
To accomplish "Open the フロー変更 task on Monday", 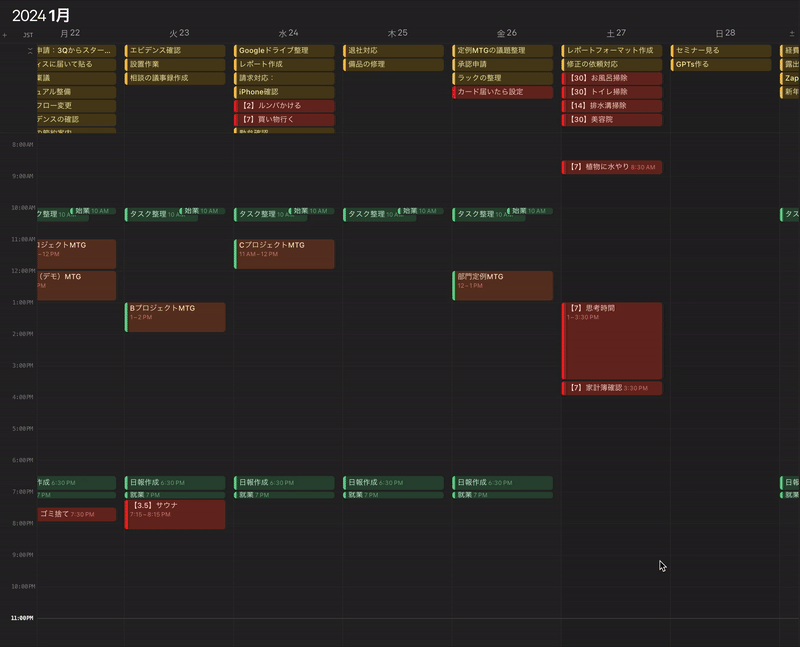I will [77, 106].
